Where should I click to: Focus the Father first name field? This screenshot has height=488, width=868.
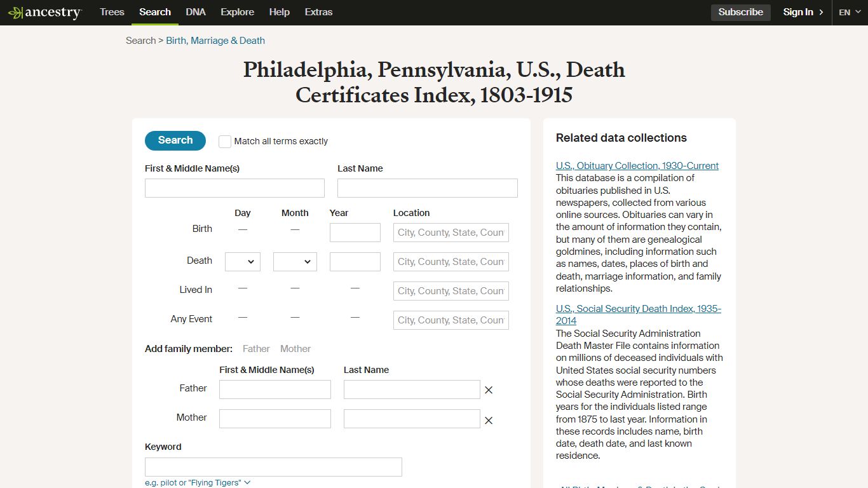(275, 390)
